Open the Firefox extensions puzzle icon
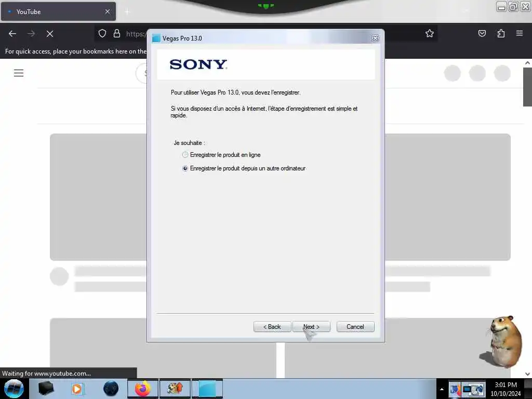 click(501, 33)
